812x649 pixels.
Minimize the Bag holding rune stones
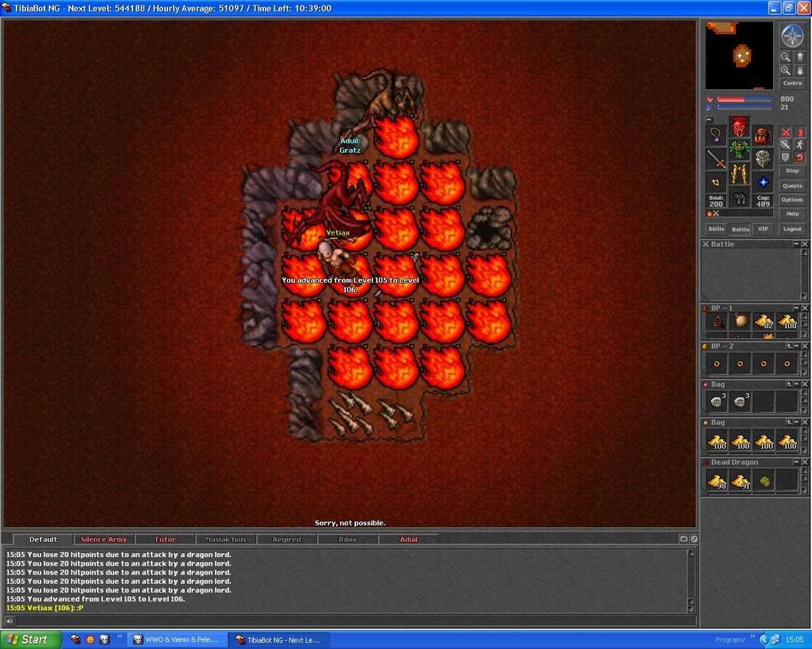coord(796,384)
